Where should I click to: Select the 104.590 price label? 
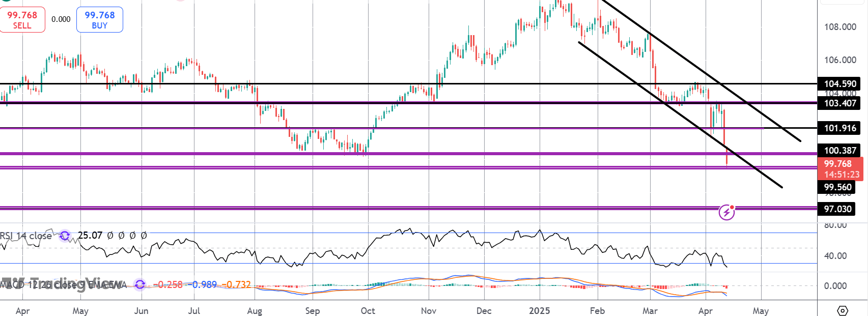click(840, 84)
